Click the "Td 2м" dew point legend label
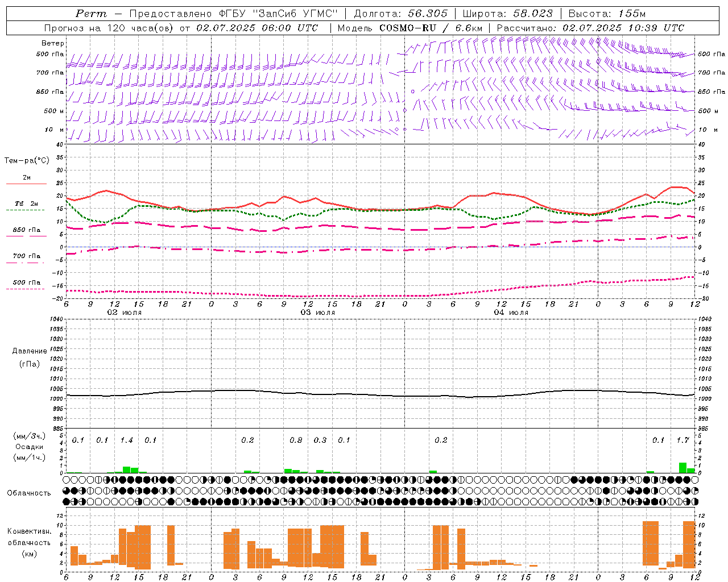 tap(27, 203)
